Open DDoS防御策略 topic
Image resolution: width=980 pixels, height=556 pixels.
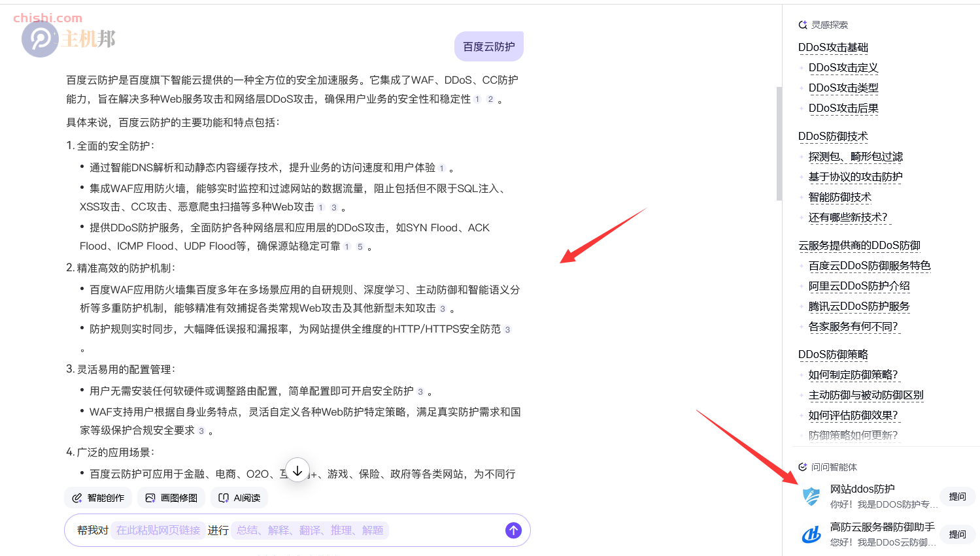coord(833,354)
